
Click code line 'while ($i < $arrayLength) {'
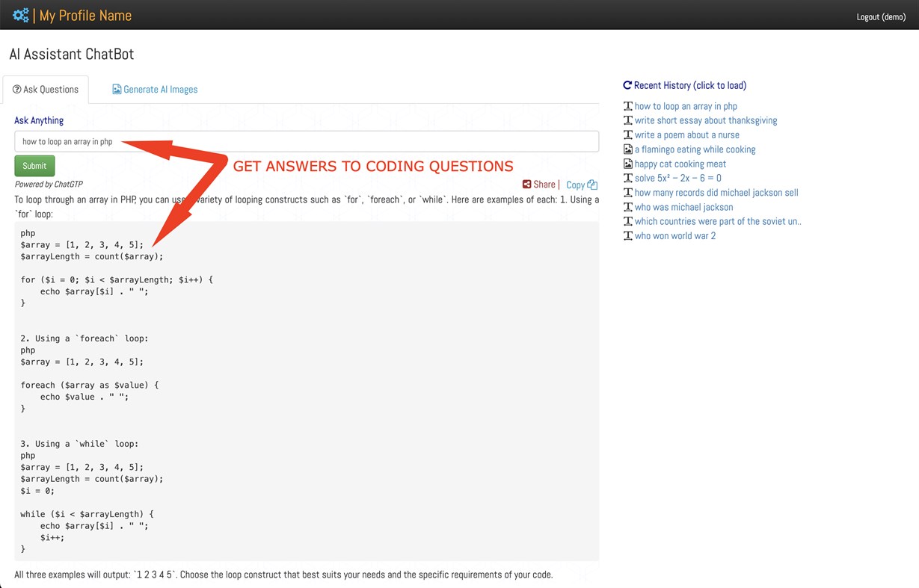(87, 514)
